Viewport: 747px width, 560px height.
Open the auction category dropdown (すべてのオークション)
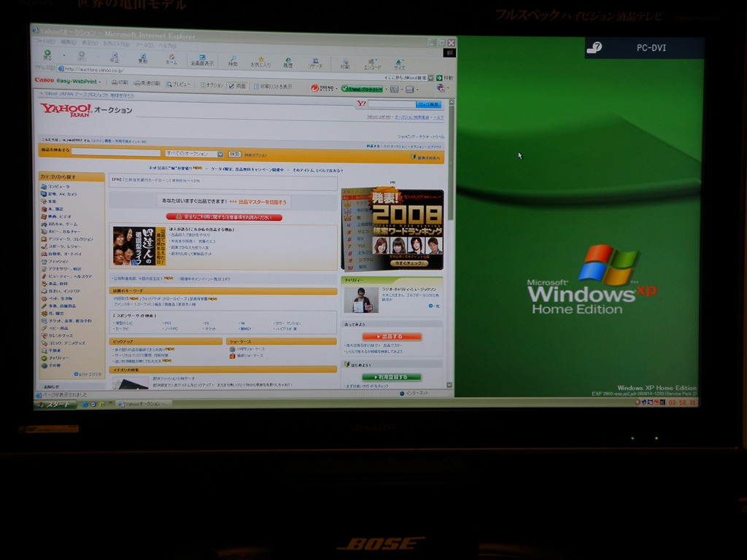pyautogui.click(x=194, y=154)
